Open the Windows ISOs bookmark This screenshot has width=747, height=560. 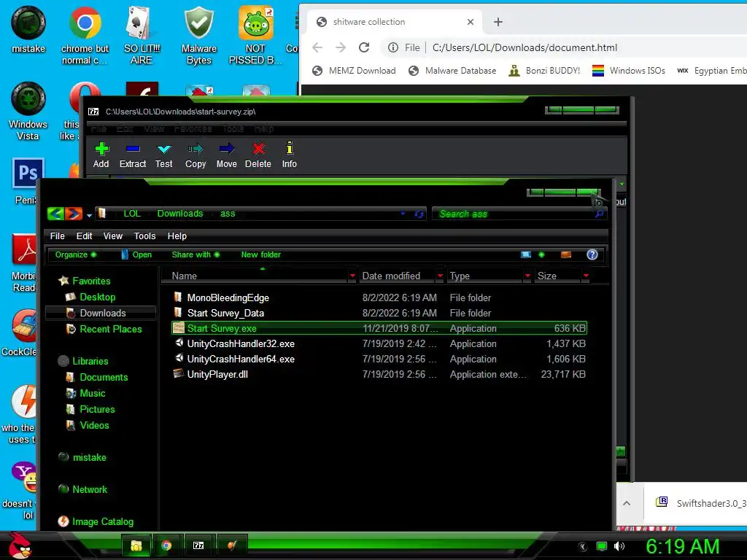(629, 71)
